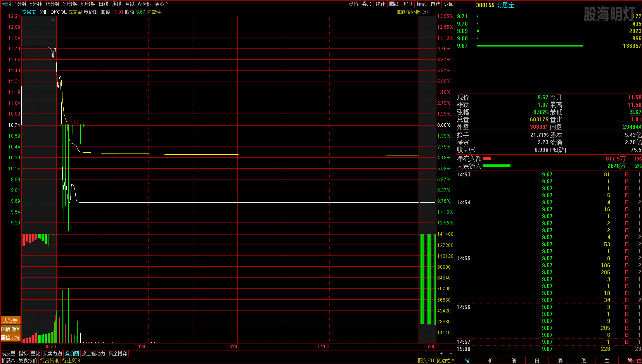Select the 主 main-force tab
This screenshot has width=642, height=364.
click(x=607, y=361)
